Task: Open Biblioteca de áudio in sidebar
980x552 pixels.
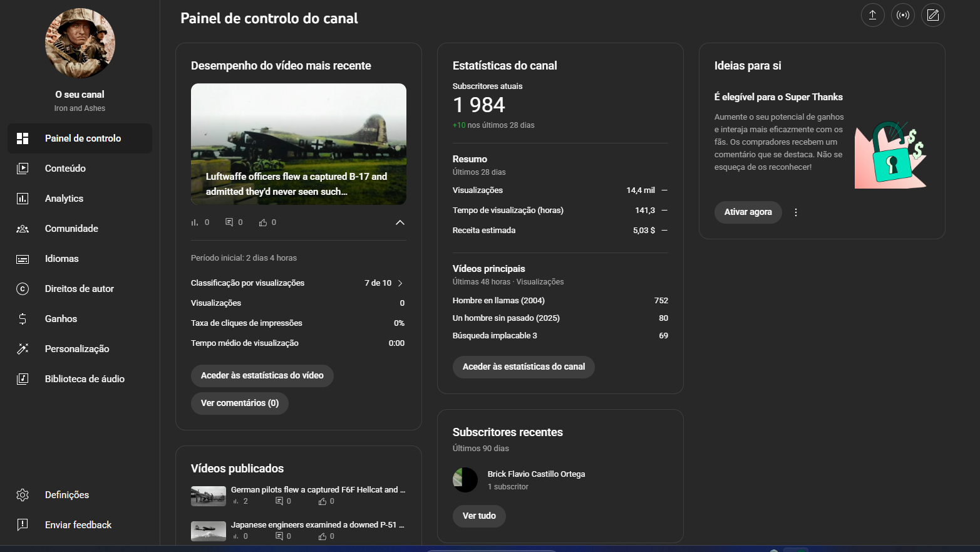Action: click(84, 379)
